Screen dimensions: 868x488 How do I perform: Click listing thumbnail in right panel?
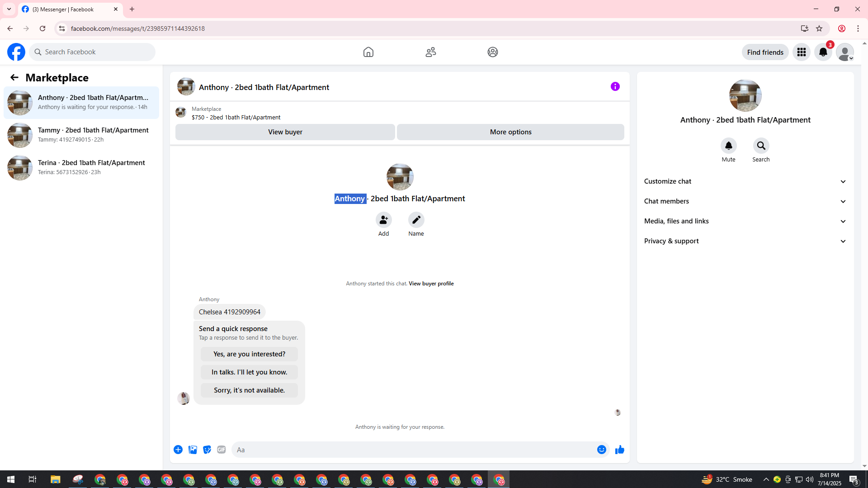[745, 95]
